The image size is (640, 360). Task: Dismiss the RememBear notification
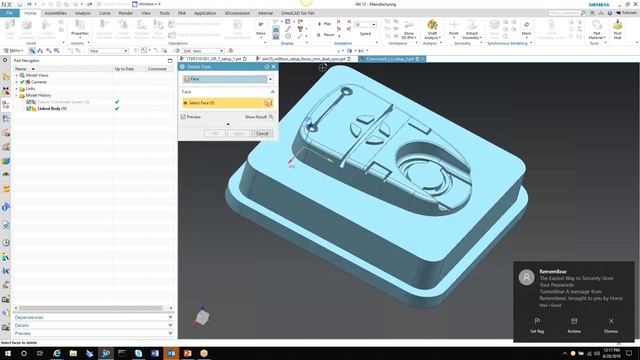[x=611, y=325]
